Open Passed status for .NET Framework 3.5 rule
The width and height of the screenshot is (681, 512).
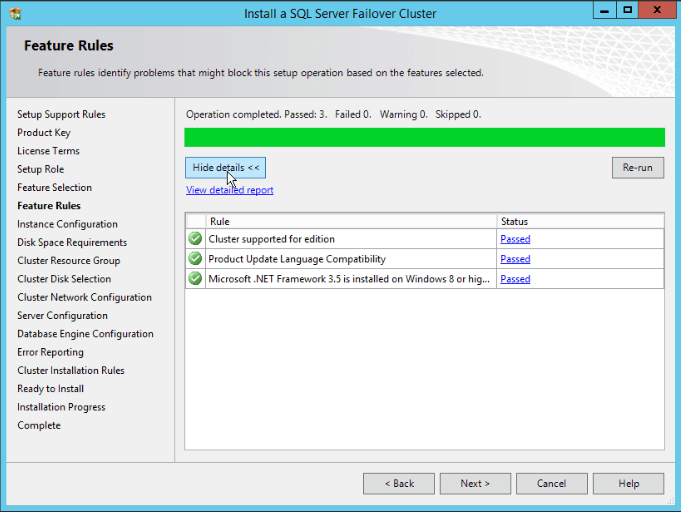click(515, 279)
